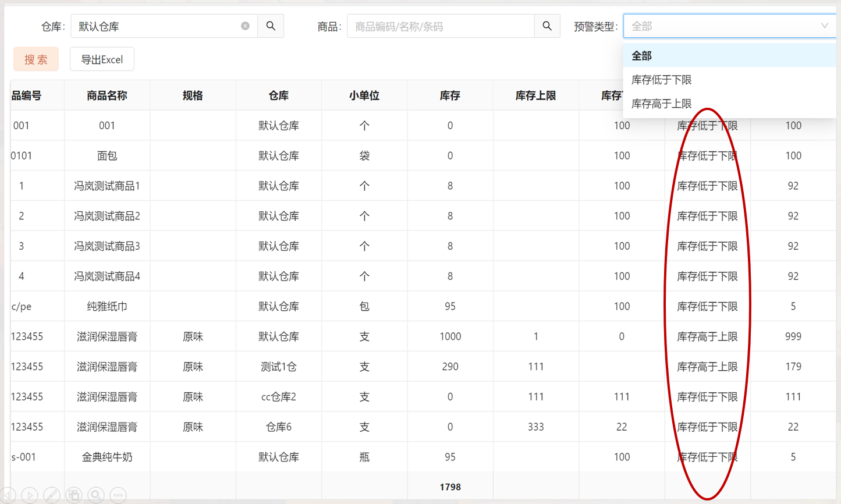
Task: Click the warehouse field search icon
Action: coord(271,26)
